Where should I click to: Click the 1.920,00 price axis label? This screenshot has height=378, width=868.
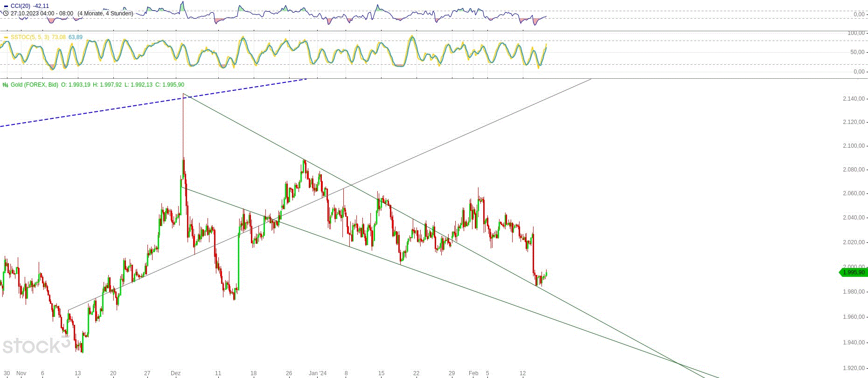pyautogui.click(x=854, y=368)
